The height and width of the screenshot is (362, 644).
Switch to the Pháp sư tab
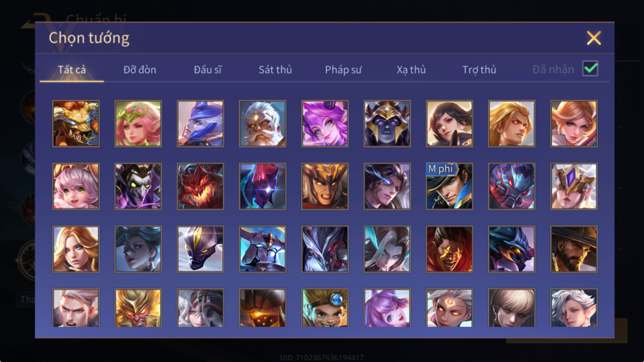[343, 70]
